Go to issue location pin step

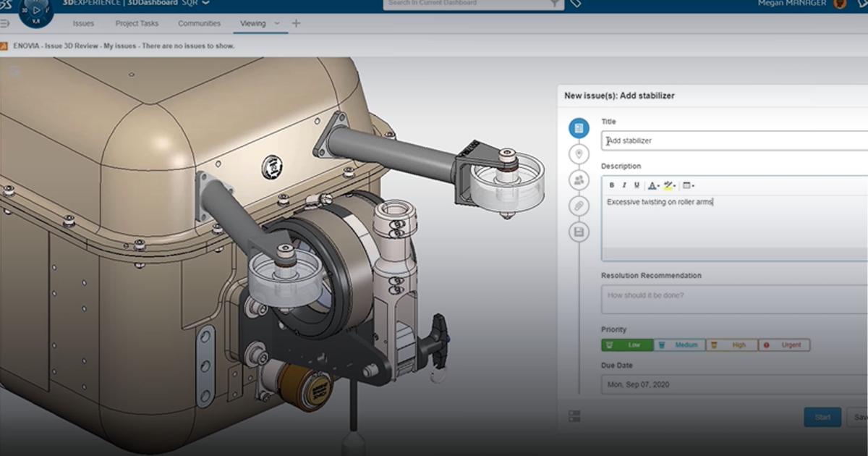click(x=579, y=153)
